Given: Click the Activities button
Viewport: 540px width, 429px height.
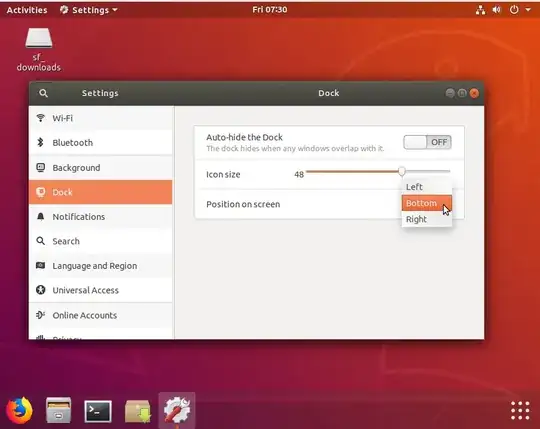Looking at the screenshot, I should tap(27, 10).
